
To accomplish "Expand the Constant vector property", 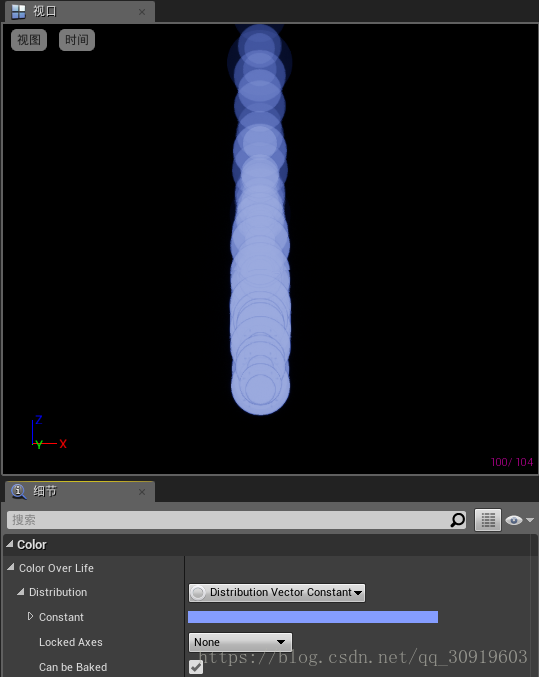I will pos(30,616).
